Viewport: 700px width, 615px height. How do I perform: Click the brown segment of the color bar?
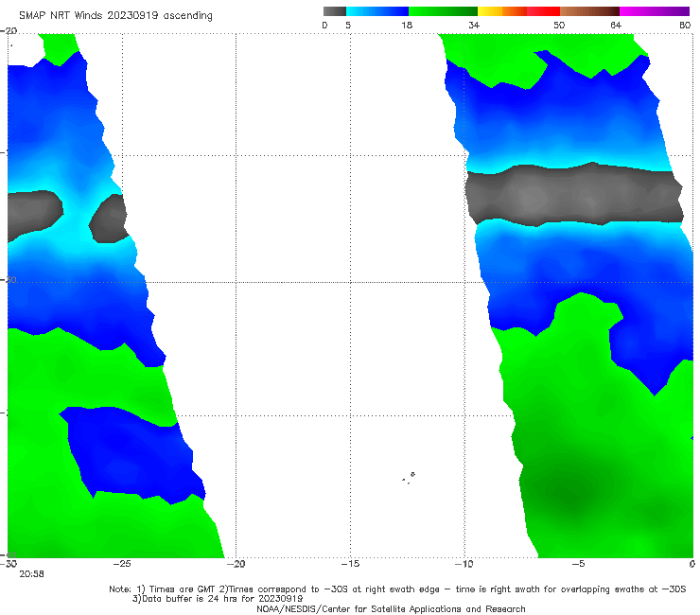[x=589, y=11]
